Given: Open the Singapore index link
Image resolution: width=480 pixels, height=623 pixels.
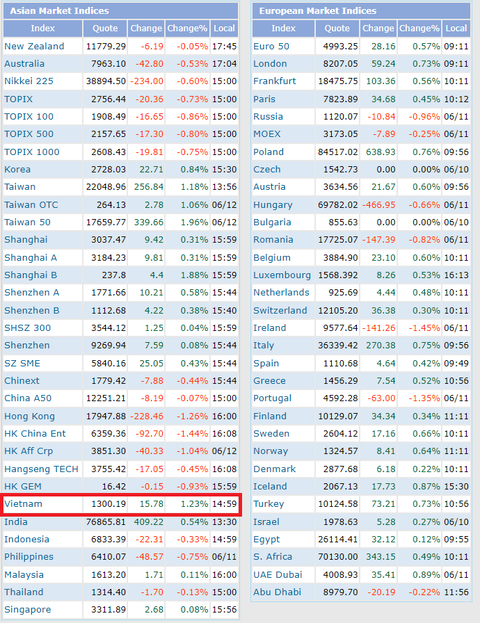Looking at the screenshot, I should [x=27, y=609].
